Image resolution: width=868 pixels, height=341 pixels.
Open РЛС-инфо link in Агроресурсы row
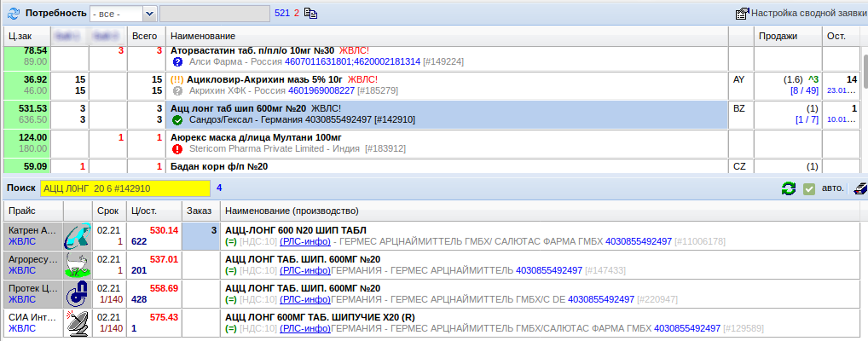click(x=305, y=270)
